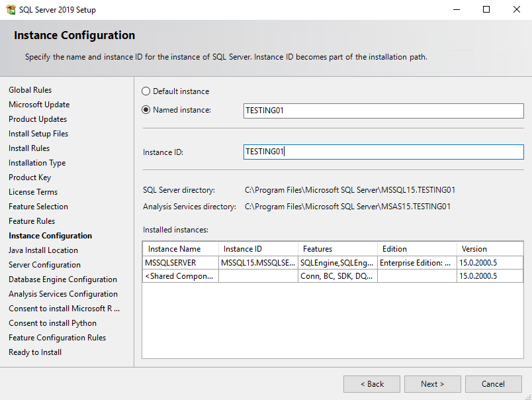Click the Installed instances label

[x=175, y=230]
